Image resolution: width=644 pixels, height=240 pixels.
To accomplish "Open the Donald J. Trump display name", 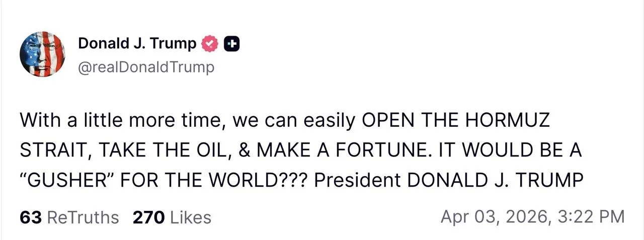I will 137,44.
